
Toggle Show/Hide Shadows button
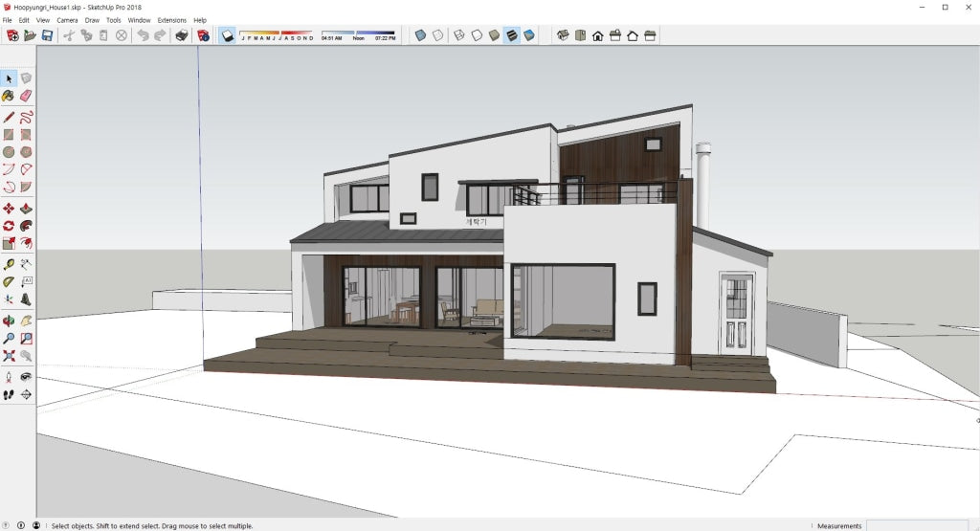[x=228, y=35]
